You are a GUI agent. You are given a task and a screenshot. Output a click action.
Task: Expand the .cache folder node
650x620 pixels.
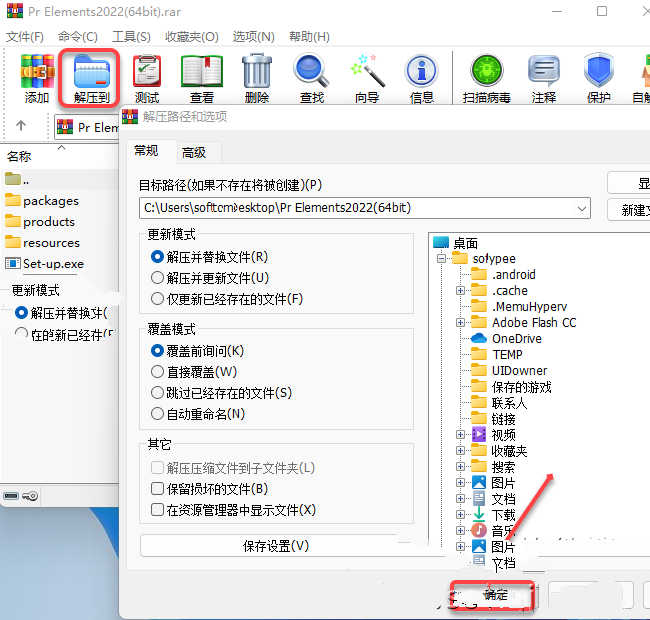460,291
